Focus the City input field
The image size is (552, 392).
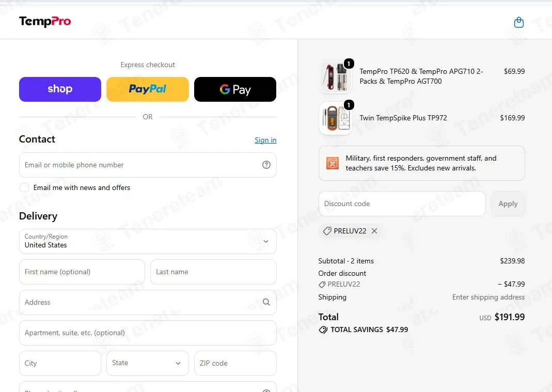[60, 363]
